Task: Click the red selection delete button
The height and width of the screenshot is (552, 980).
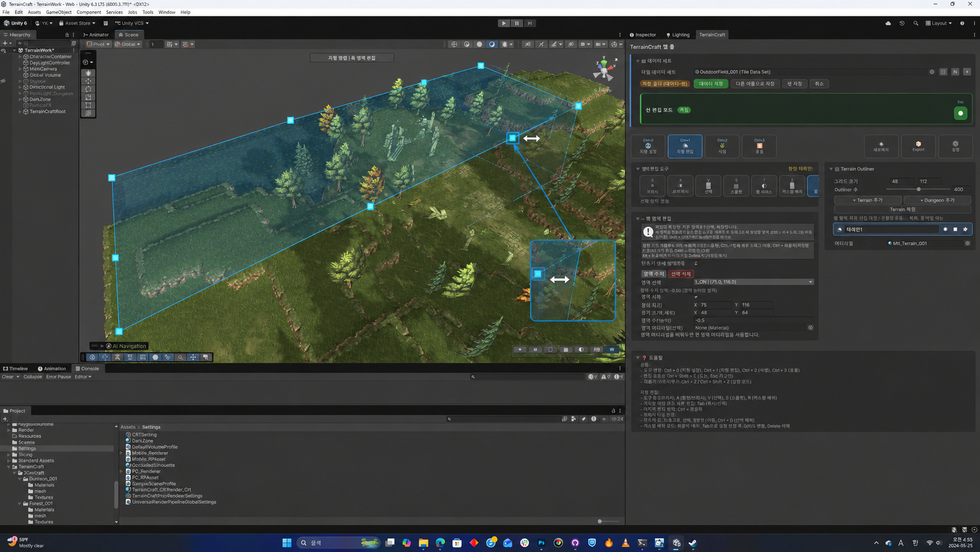Action: click(x=680, y=274)
